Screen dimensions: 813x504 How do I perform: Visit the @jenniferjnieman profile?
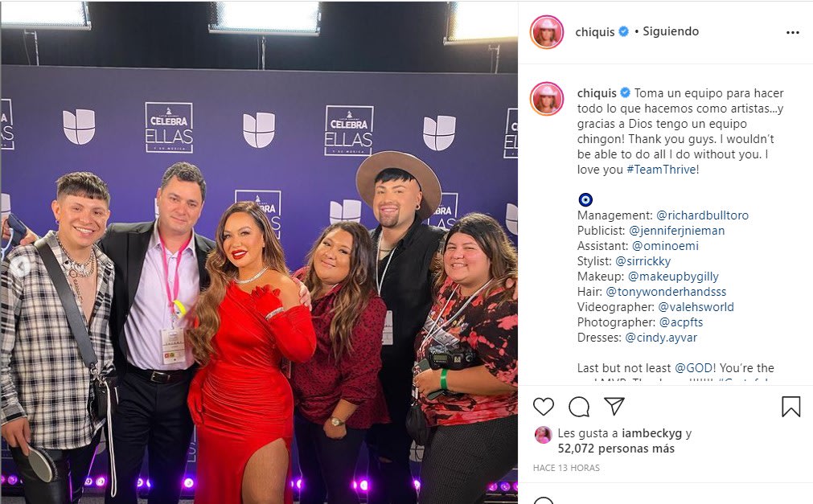click(676, 231)
